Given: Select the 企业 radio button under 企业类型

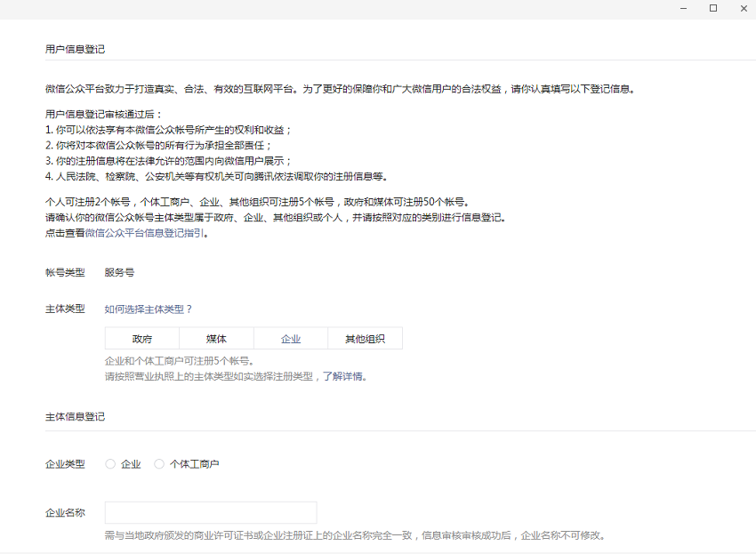Looking at the screenshot, I should click(x=110, y=464).
